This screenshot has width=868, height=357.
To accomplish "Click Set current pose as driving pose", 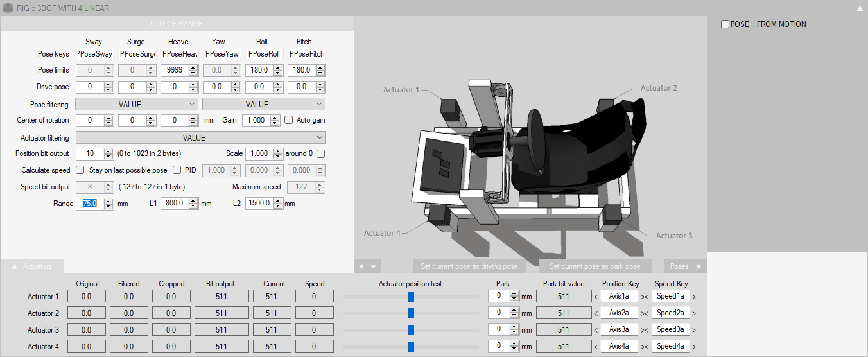I will coord(469,266).
